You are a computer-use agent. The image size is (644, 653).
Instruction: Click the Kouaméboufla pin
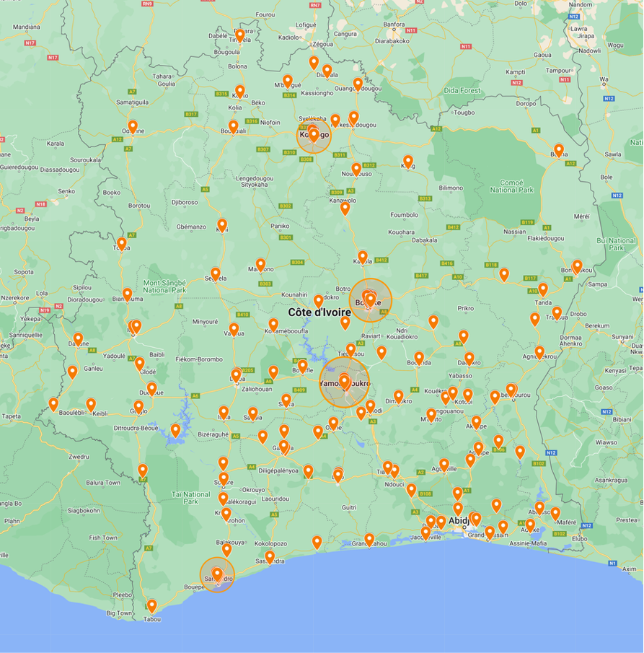pos(273,325)
